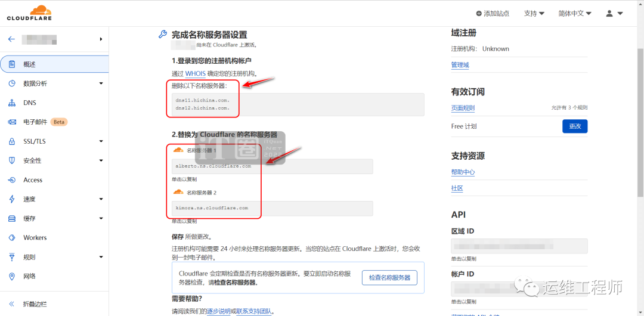Open the 逐步说明 link
The width and height of the screenshot is (644, 316).
(218, 311)
